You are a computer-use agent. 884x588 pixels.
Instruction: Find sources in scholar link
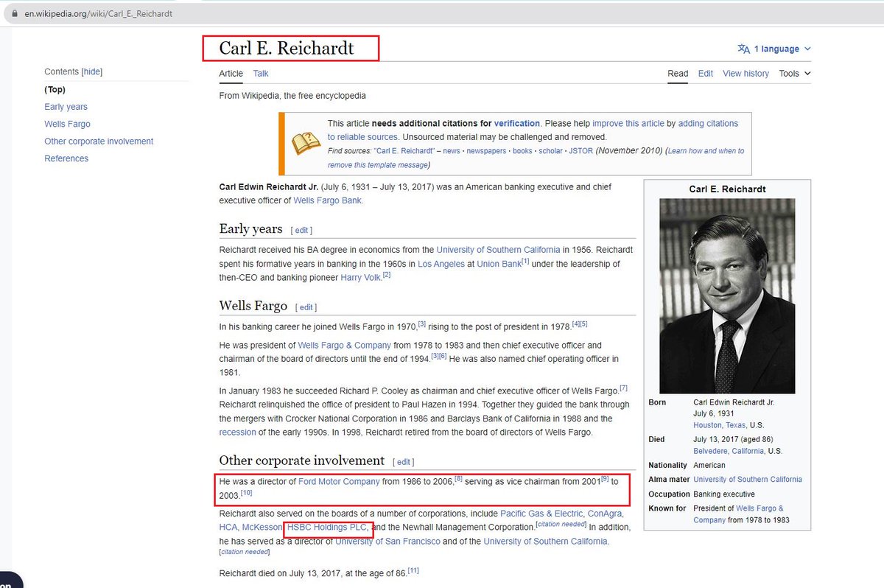[550, 151]
